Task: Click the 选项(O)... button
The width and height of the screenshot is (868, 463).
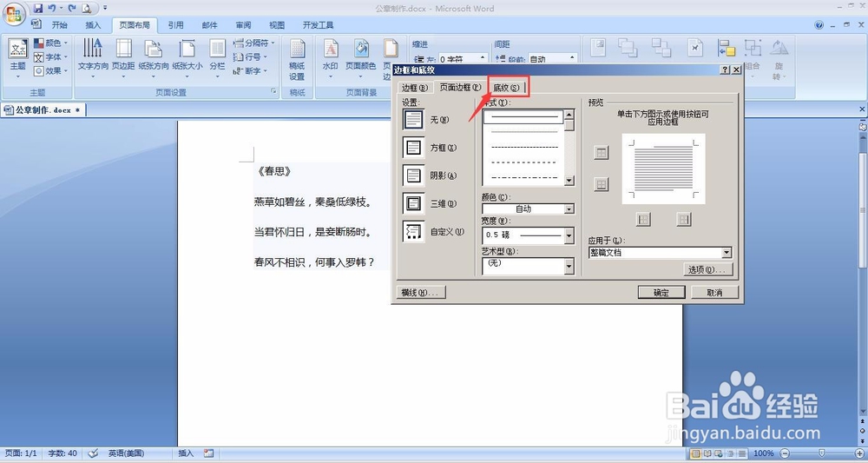Action: pyautogui.click(x=708, y=269)
